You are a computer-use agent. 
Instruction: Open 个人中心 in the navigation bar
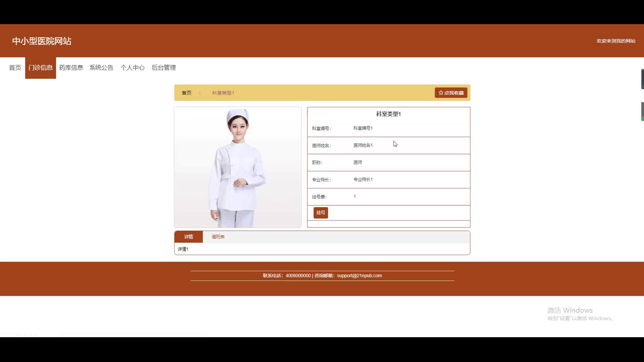pyautogui.click(x=132, y=68)
